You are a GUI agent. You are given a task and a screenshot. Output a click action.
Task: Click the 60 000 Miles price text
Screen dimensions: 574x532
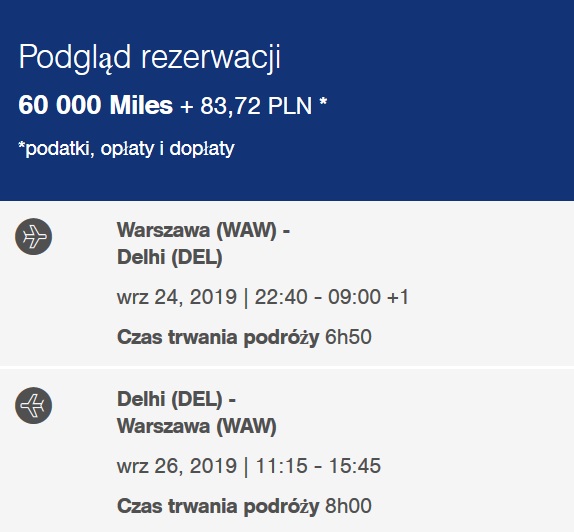coord(96,105)
